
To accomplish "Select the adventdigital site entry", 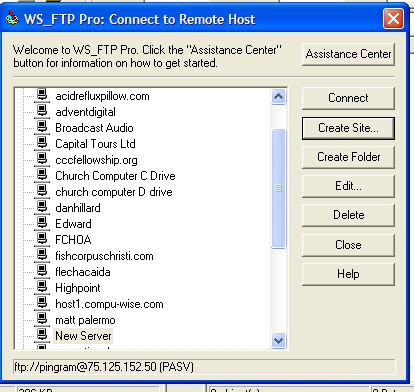I will tap(85, 112).
